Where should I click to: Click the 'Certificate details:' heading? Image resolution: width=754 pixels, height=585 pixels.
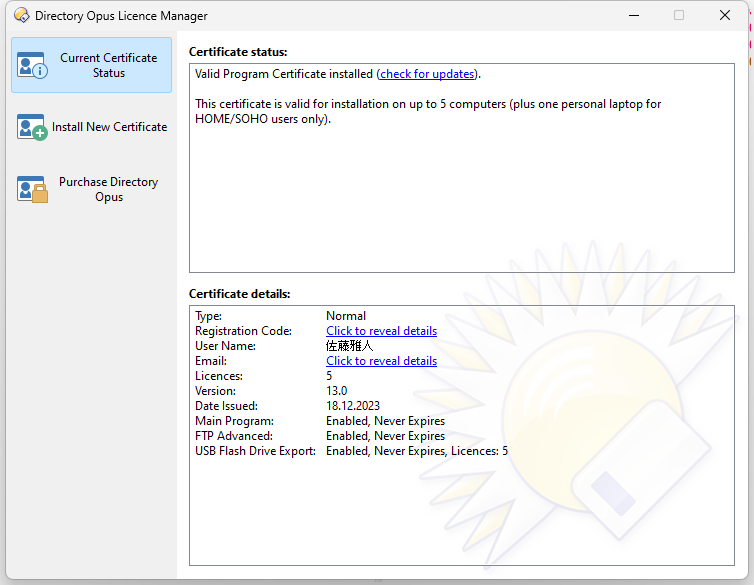239,294
